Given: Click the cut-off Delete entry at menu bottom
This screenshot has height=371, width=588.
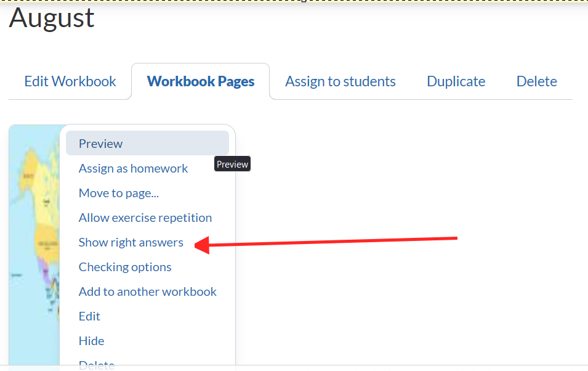Looking at the screenshot, I should 97,364.
